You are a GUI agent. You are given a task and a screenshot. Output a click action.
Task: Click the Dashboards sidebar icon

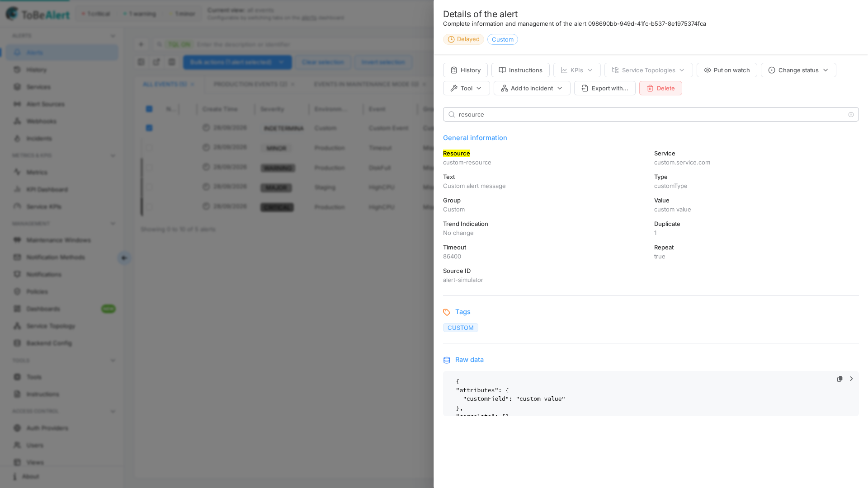pyautogui.click(x=17, y=309)
